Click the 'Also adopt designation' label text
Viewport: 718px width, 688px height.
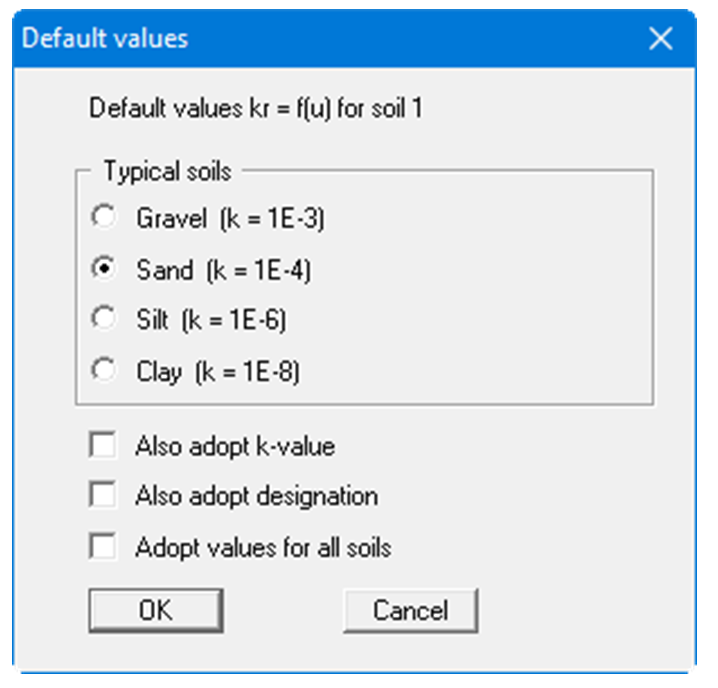pyautogui.click(x=256, y=497)
